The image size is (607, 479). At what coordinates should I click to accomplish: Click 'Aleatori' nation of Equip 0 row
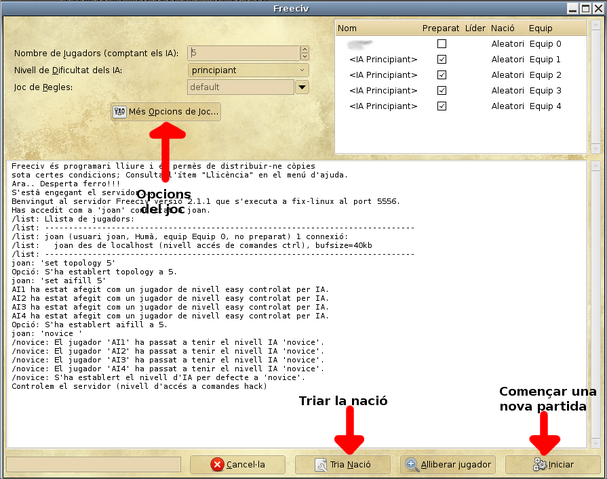(508, 44)
